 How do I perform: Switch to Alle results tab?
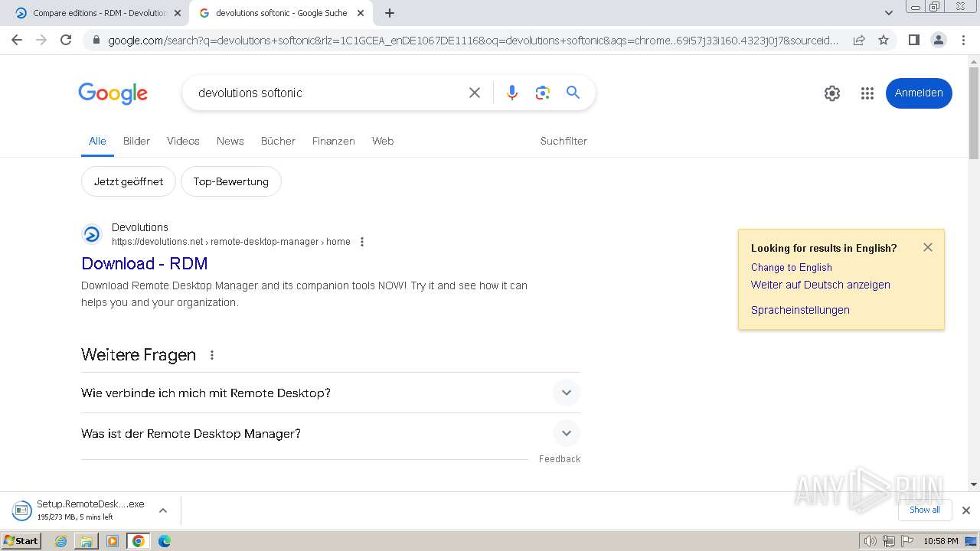tap(97, 141)
